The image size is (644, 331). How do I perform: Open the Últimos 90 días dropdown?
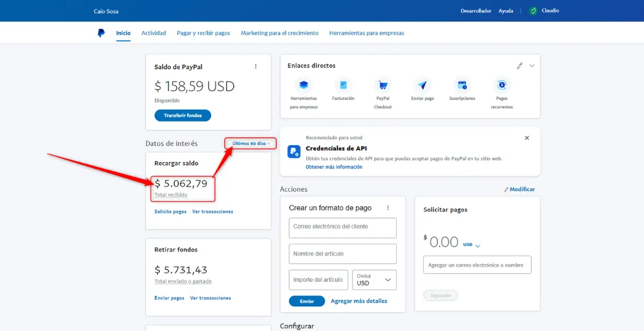(x=251, y=143)
